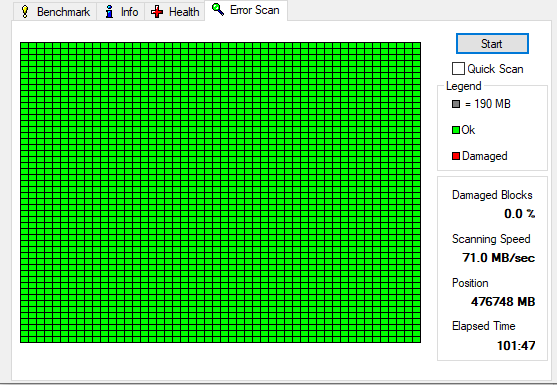Click the blue info icon on Info tab

109,12
